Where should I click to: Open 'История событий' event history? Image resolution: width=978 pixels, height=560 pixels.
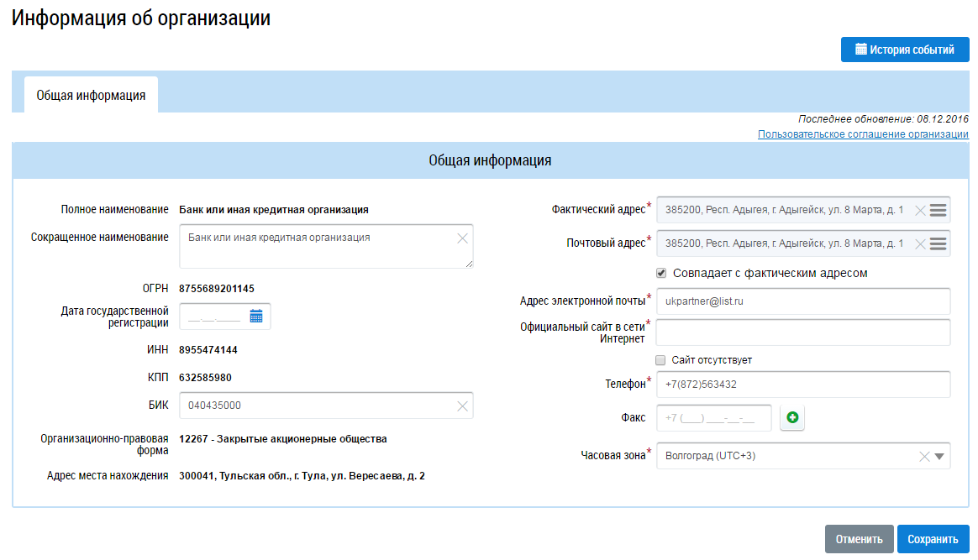pos(905,50)
